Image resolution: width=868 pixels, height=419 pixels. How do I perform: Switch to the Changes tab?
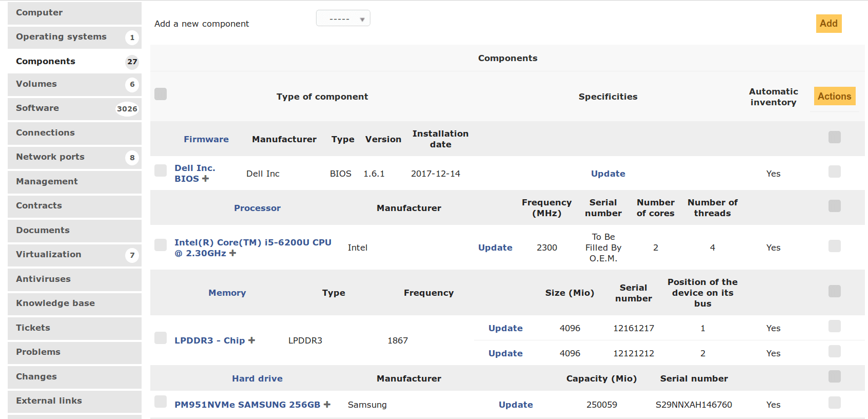tap(74, 377)
